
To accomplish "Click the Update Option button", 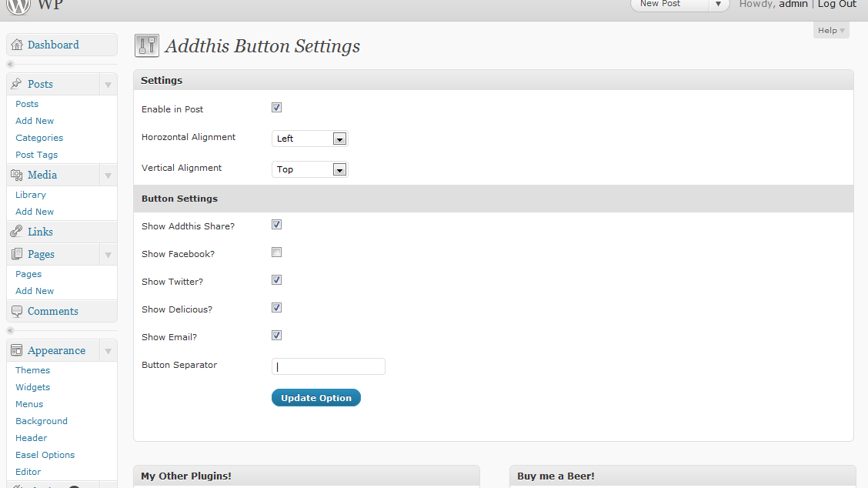I will pyautogui.click(x=316, y=398).
